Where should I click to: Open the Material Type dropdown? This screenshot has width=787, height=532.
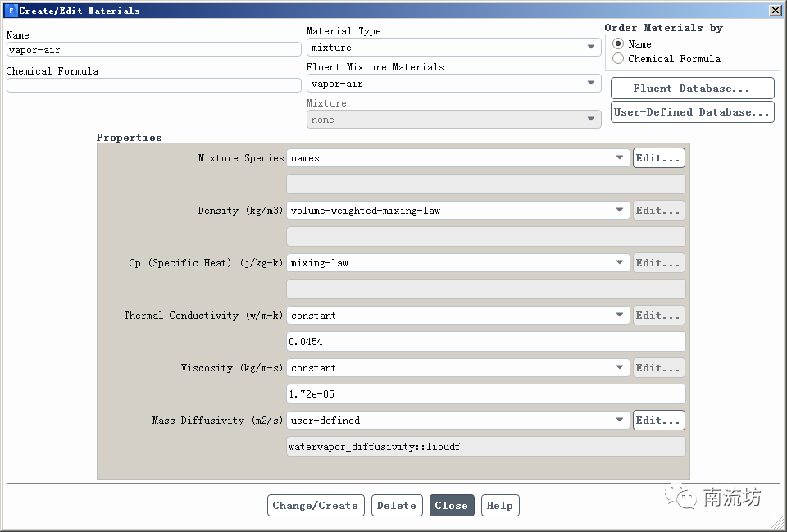(x=453, y=48)
